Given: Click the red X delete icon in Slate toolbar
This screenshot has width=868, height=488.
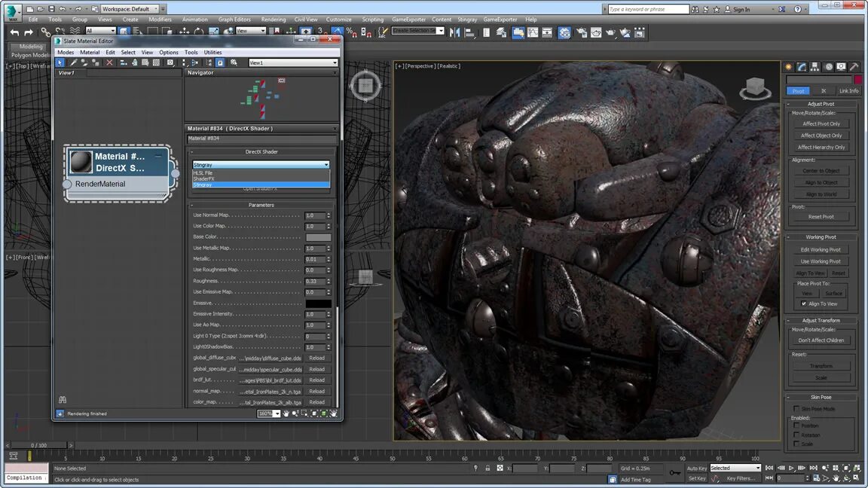Looking at the screenshot, I should 109,63.
